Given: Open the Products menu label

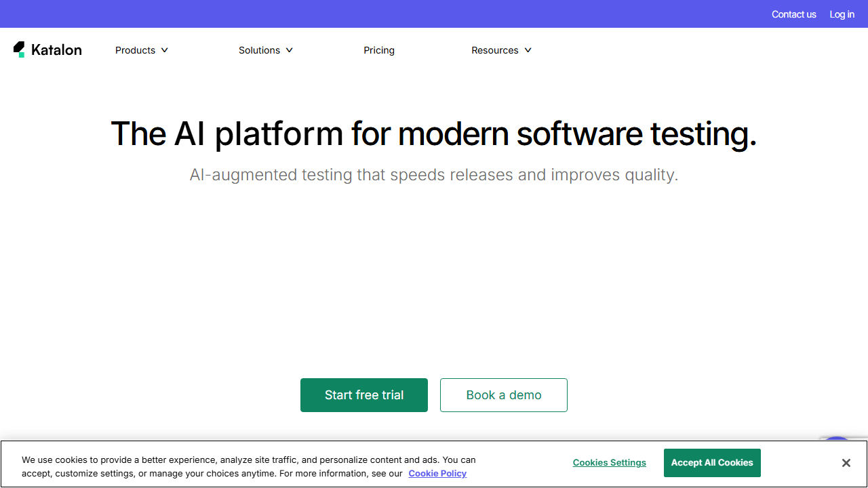Looking at the screenshot, I should coord(135,50).
